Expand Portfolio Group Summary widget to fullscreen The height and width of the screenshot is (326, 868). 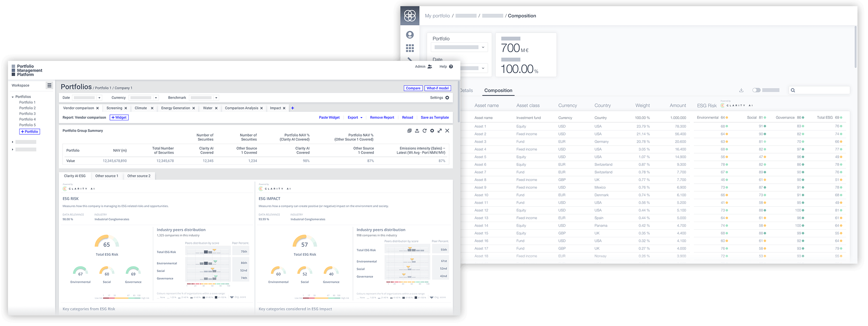[x=439, y=131]
